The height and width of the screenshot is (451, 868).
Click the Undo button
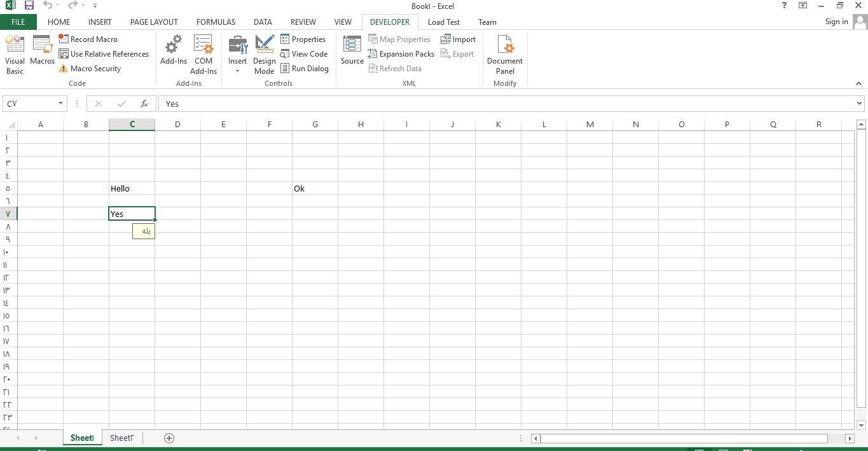(47, 5)
